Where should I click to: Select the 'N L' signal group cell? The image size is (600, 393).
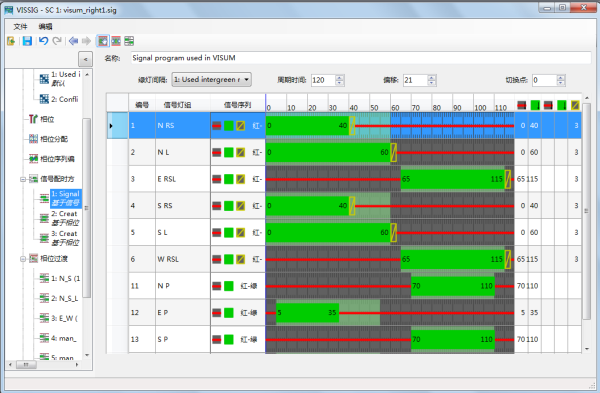pyautogui.click(x=183, y=152)
